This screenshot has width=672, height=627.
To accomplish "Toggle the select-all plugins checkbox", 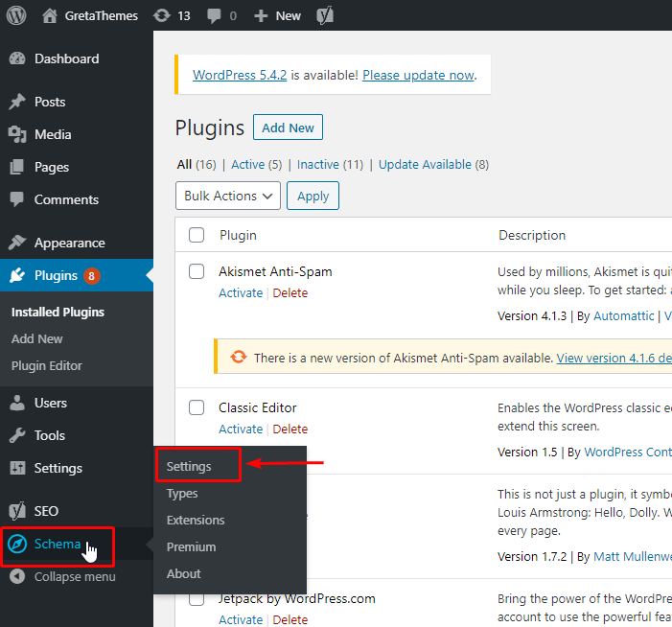I will pos(197,235).
